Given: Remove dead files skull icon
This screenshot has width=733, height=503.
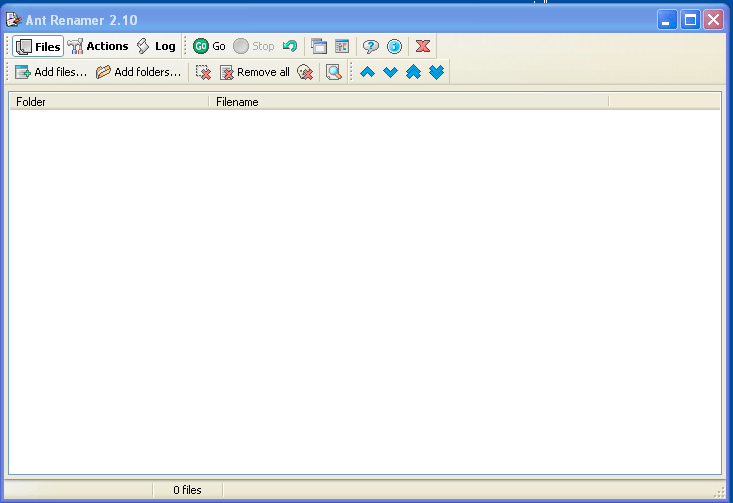Looking at the screenshot, I should (305, 72).
